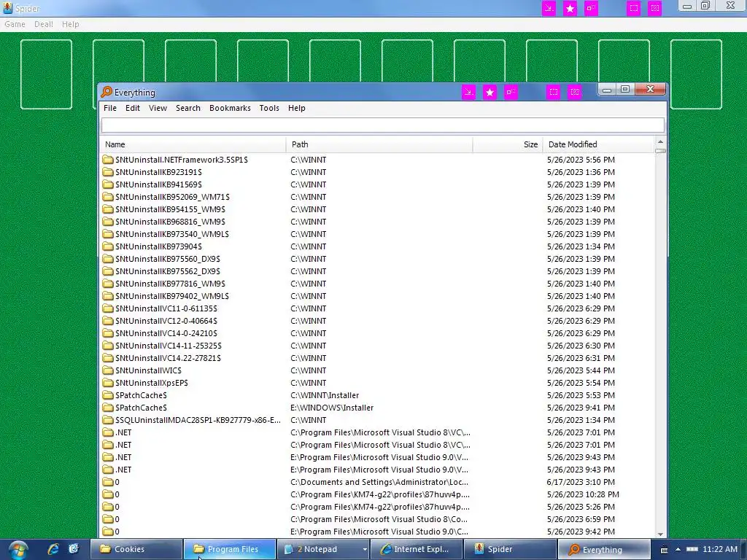This screenshot has width=747, height=560.
Task: Click the hatched dashed-rectangle icon in the Spider title bar
Action: coord(654,8)
